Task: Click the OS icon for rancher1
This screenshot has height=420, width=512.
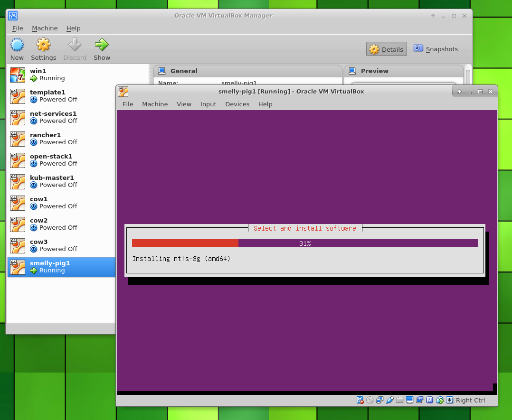Action: [x=18, y=139]
